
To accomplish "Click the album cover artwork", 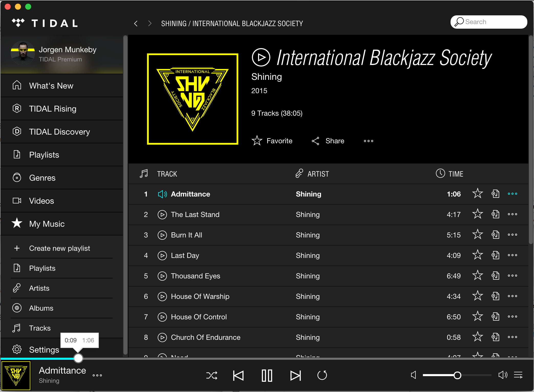I will click(193, 99).
